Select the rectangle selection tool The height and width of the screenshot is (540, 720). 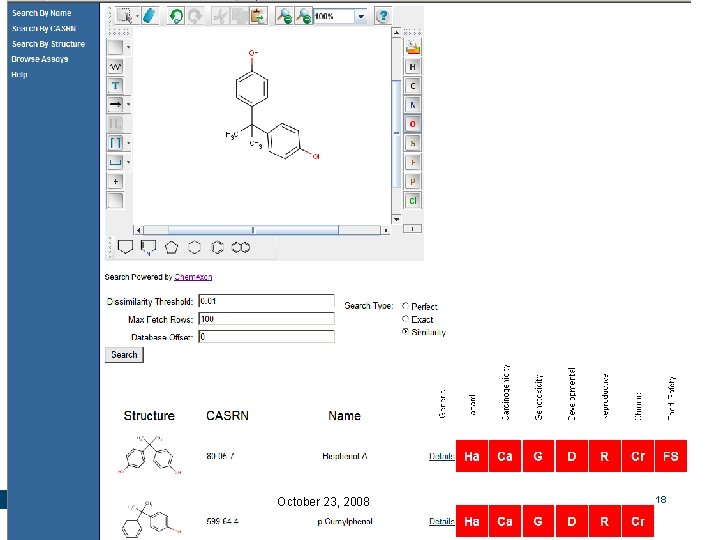124,16
